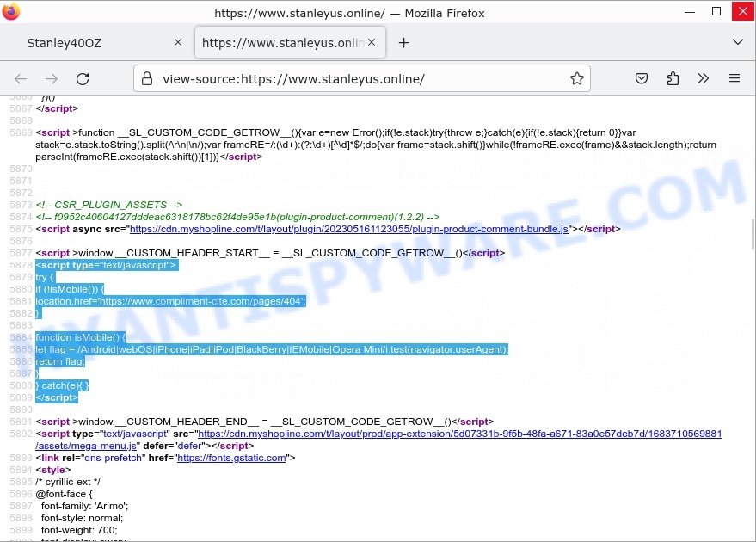Click the '@font-face {' line

pos(64,495)
